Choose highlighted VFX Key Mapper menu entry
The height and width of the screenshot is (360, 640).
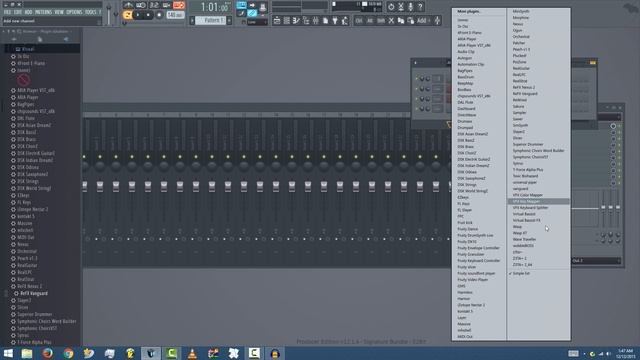click(538, 202)
